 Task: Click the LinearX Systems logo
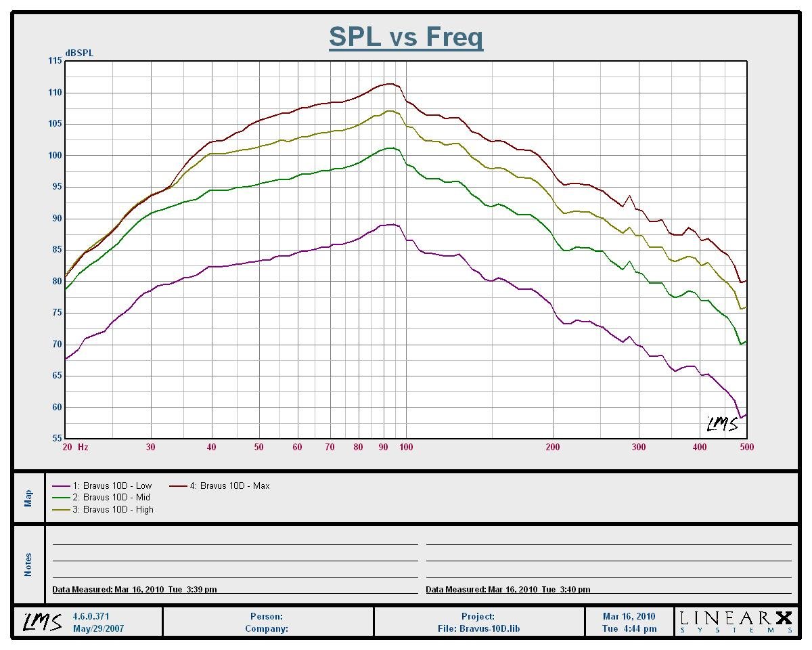point(736,622)
